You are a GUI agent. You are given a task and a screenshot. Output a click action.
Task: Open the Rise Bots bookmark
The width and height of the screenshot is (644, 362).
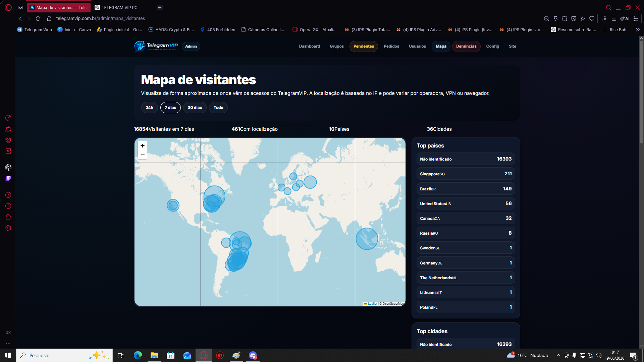(x=615, y=29)
